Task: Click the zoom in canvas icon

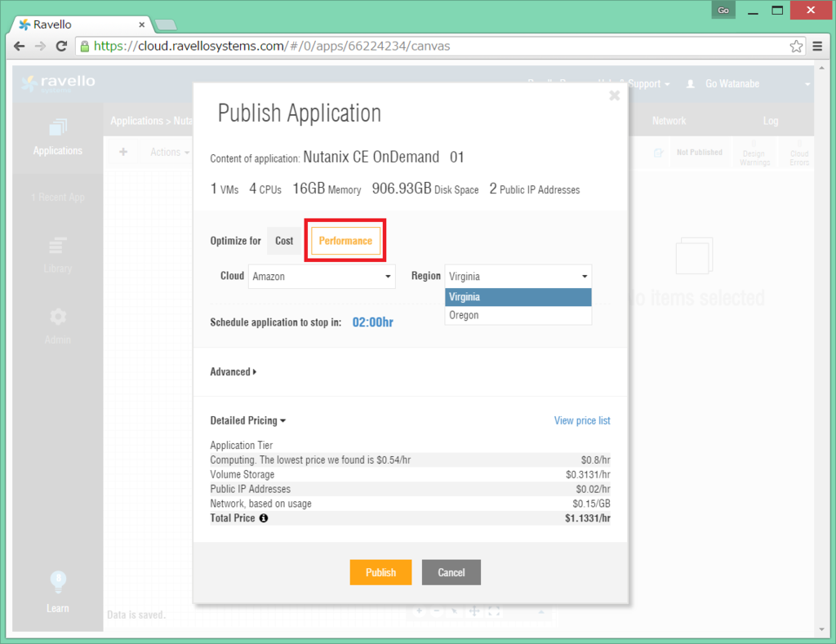Action: tap(419, 611)
